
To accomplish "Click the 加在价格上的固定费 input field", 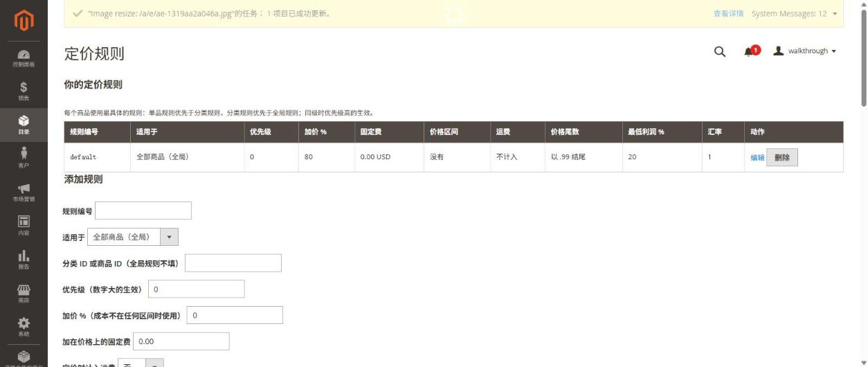I will tap(181, 341).
